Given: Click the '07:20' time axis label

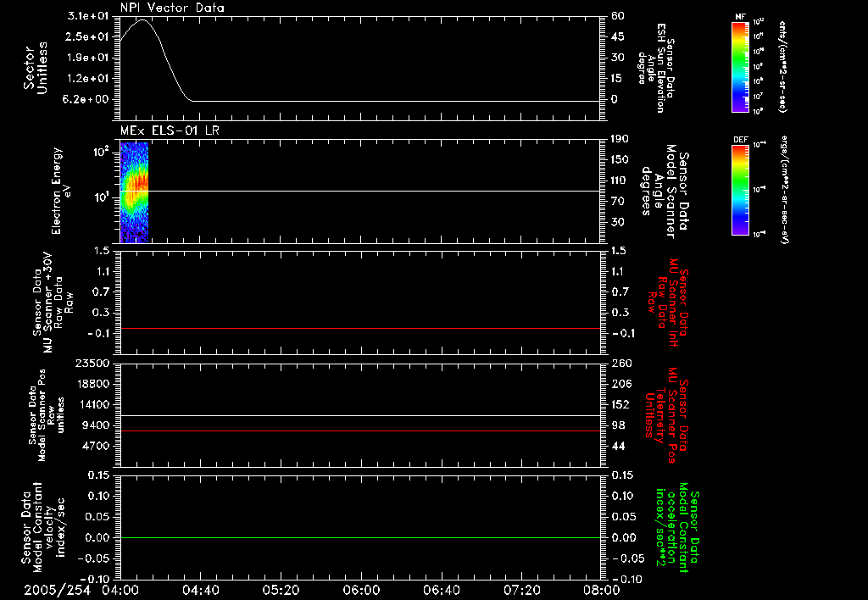Looking at the screenshot, I should tap(521, 590).
